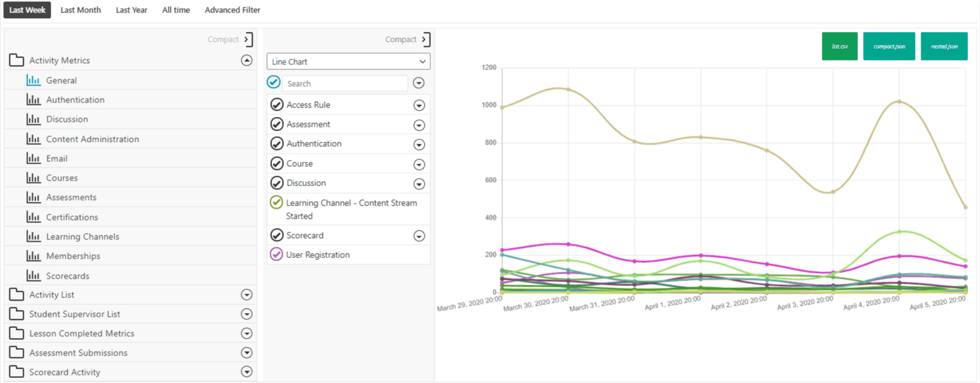Click the metric Search field

[x=344, y=82]
